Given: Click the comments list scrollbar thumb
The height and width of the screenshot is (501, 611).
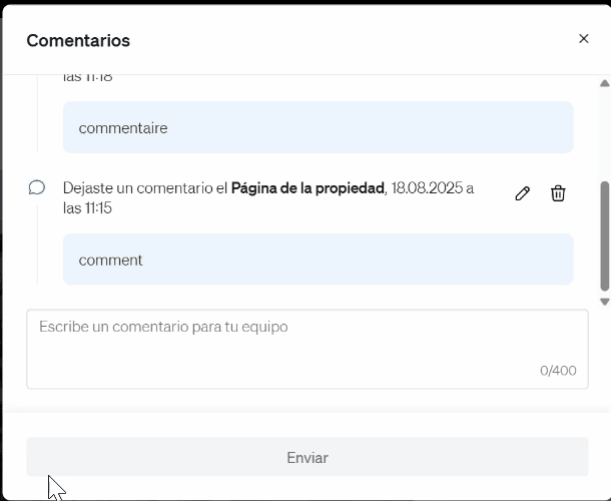Looking at the screenshot, I should pyautogui.click(x=604, y=235).
